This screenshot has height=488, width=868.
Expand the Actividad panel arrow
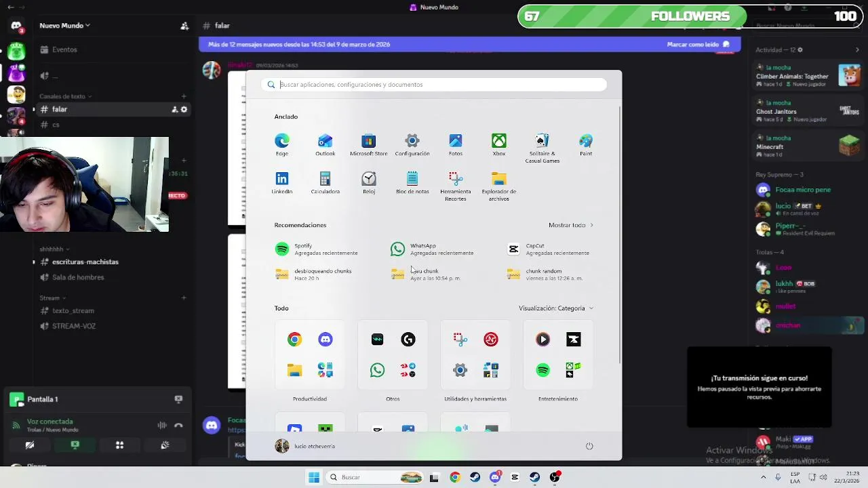(x=857, y=49)
